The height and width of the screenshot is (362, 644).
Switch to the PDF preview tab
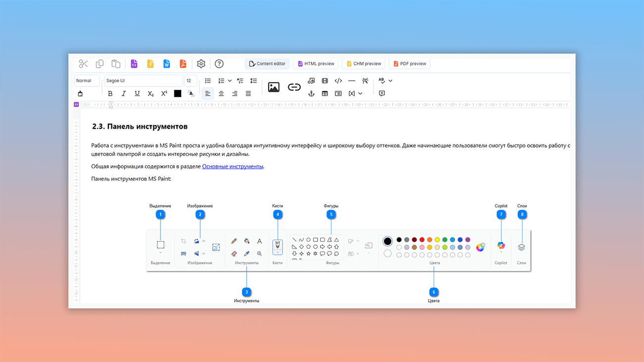(x=410, y=64)
